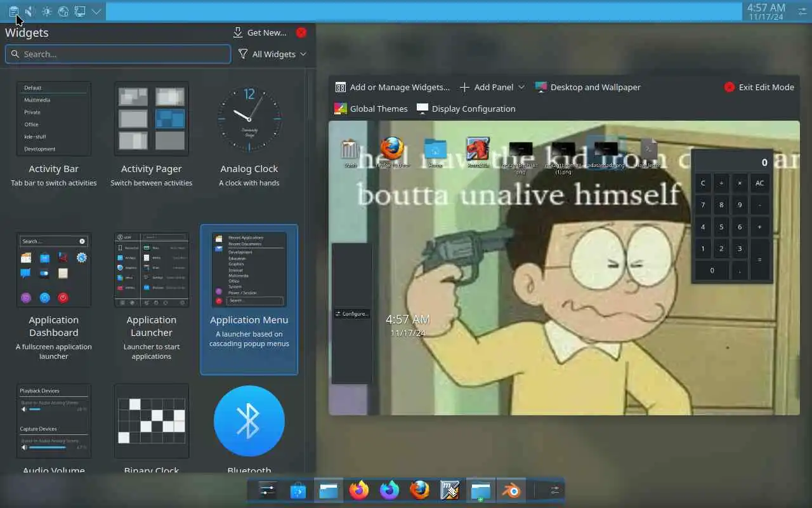812x508 pixels.
Task: Open Global Themes
Action: click(371, 109)
